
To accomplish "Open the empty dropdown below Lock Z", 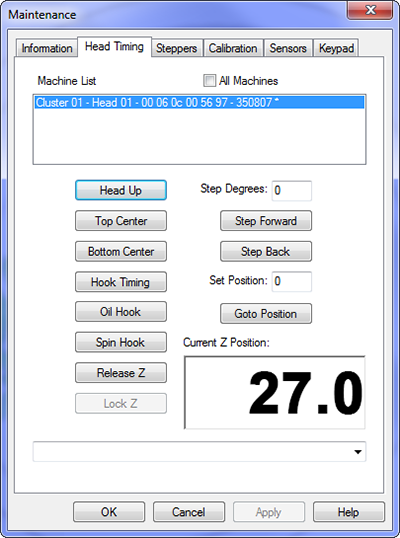I will click(199, 452).
